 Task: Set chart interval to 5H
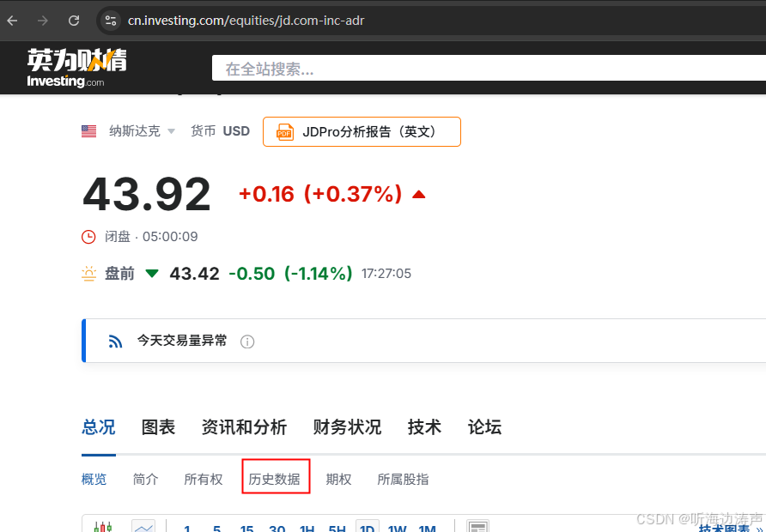click(337, 529)
